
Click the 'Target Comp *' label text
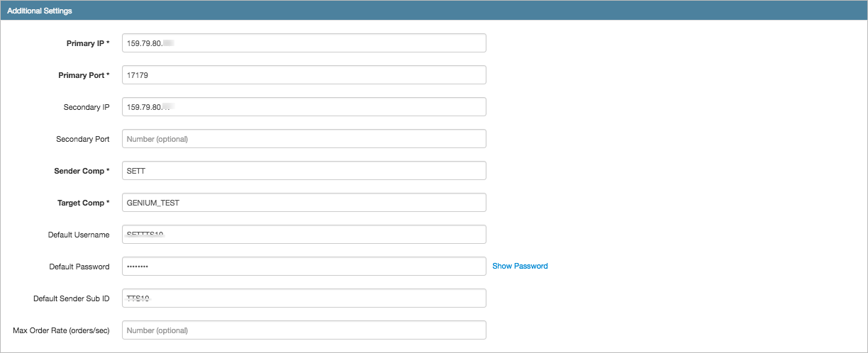click(84, 203)
